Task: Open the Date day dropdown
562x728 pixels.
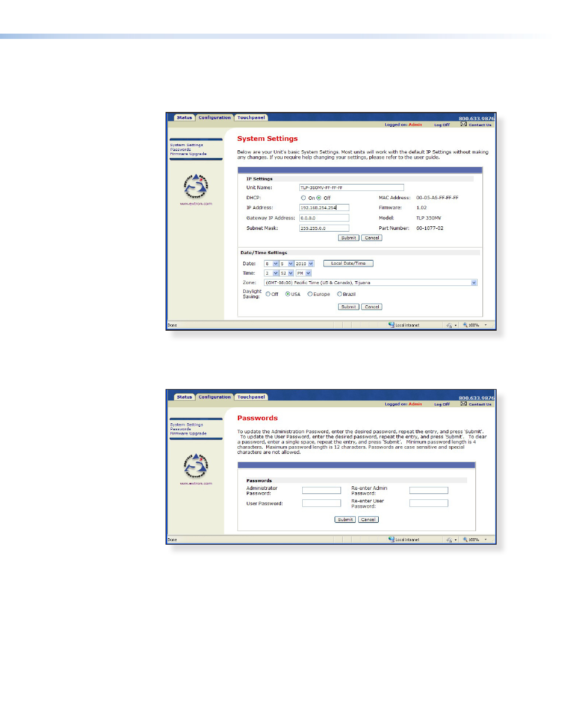Action: (287, 263)
